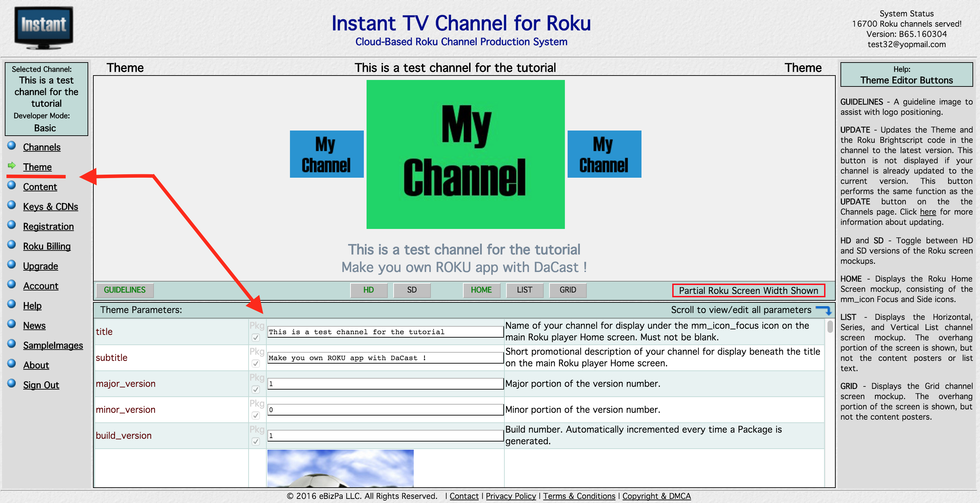Click the GUIDELINES button
980x503 pixels.
(x=125, y=290)
